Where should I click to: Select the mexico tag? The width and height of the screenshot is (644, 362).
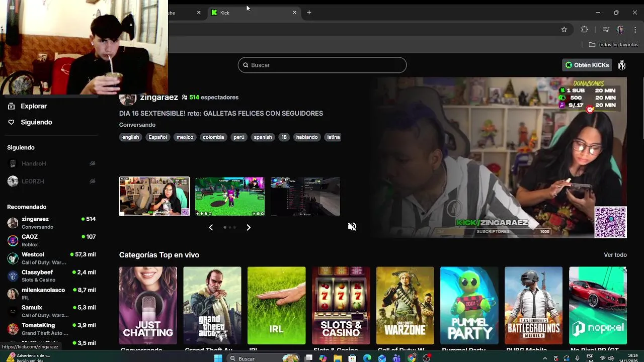point(185,137)
